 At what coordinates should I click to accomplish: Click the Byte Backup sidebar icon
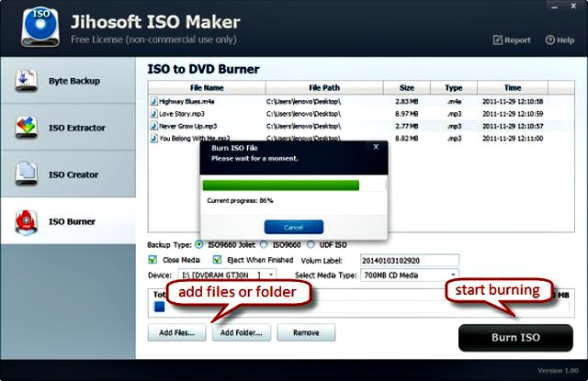click(27, 80)
